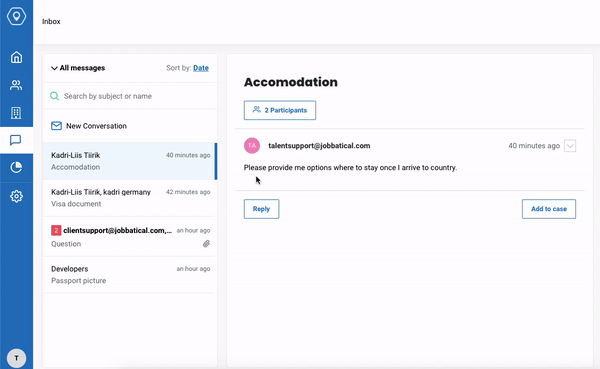The height and width of the screenshot is (369, 600).
Task: Click the attachment paperclip icon on Question
Action: 206,244
